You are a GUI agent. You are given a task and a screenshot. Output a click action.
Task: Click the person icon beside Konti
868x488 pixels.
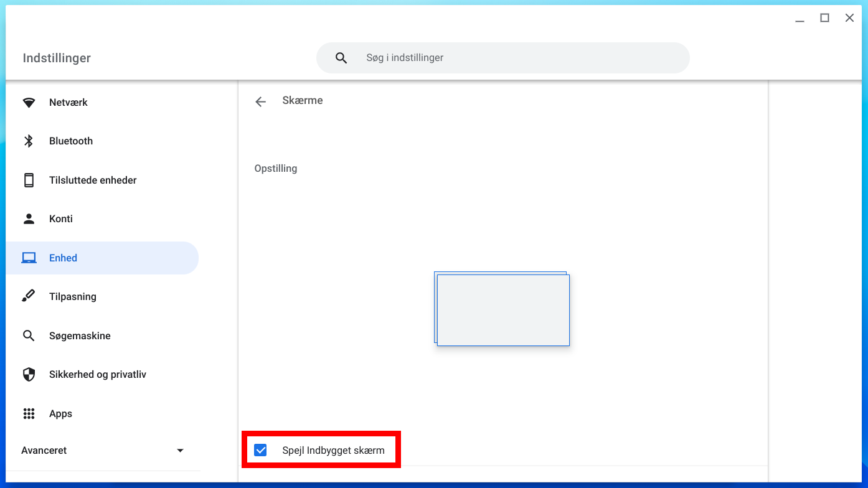pos(29,219)
